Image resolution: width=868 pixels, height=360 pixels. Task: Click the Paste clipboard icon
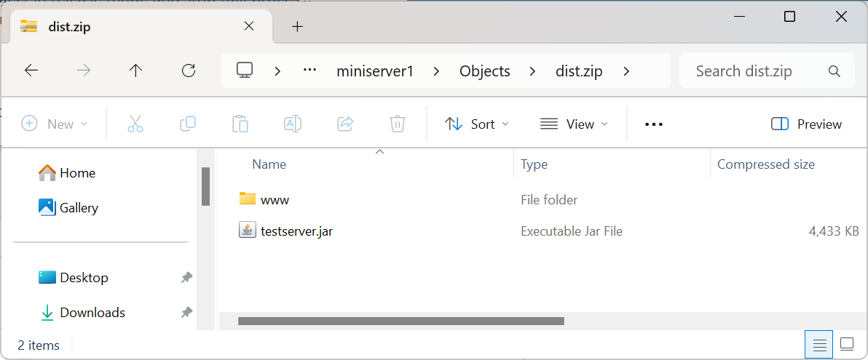tap(240, 124)
